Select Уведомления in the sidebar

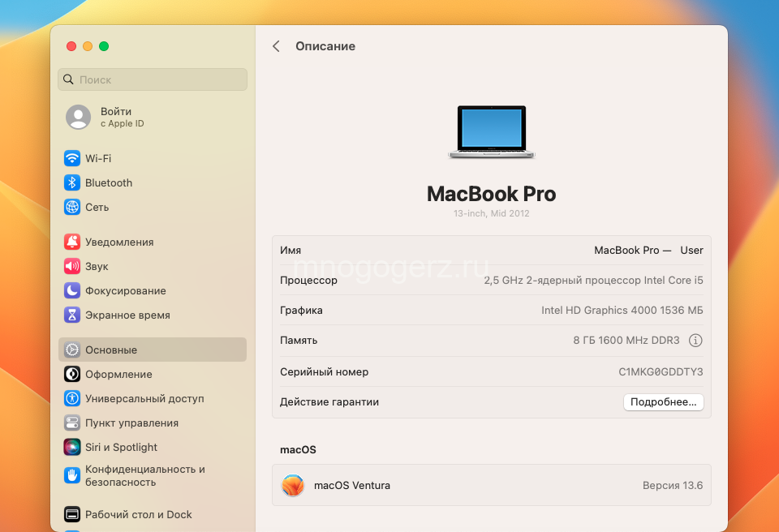119,242
